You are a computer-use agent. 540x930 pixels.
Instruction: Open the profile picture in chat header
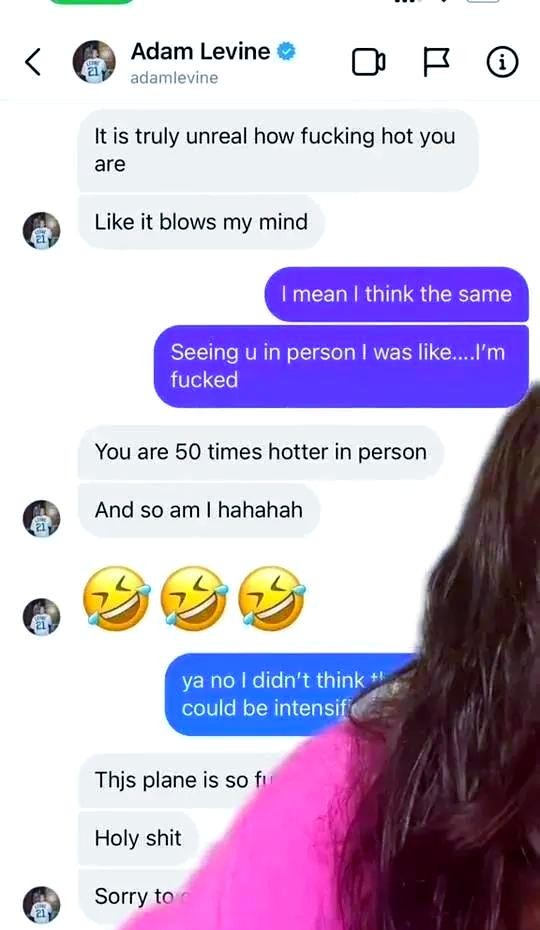coord(94,62)
